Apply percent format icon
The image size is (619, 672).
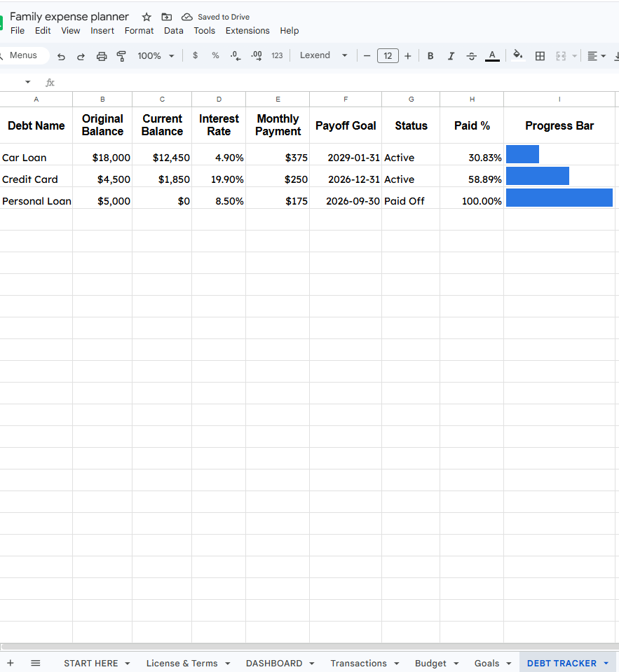pos(215,56)
